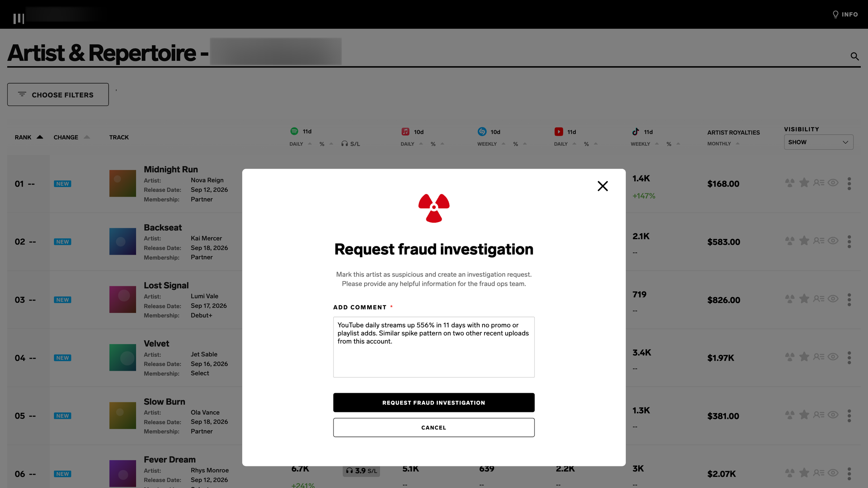Star the Backseat track

click(804, 241)
